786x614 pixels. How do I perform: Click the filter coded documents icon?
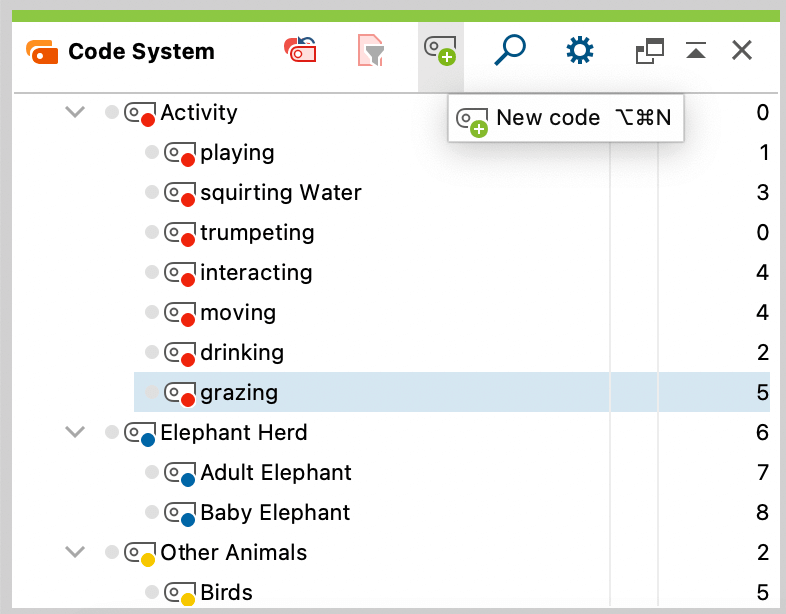pyautogui.click(x=371, y=50)
